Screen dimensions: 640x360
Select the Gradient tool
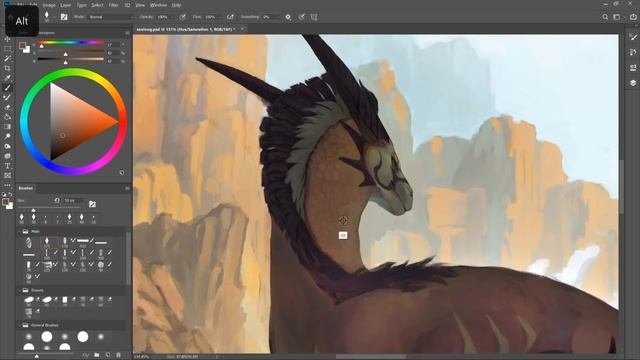(x=7, y=127)
